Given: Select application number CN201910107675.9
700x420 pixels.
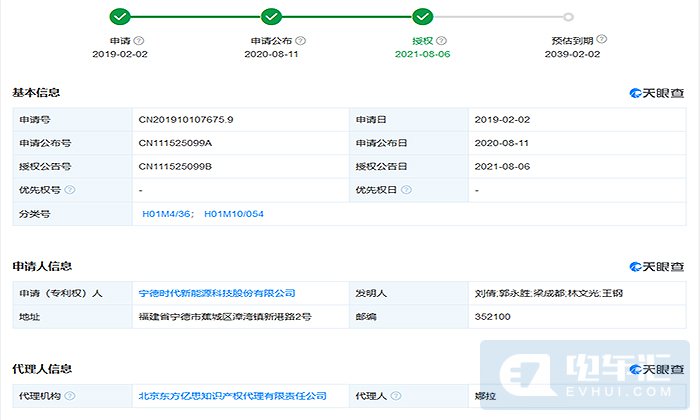Looking at the screenshot, I should pyautogui.click(x=186, y=120).
